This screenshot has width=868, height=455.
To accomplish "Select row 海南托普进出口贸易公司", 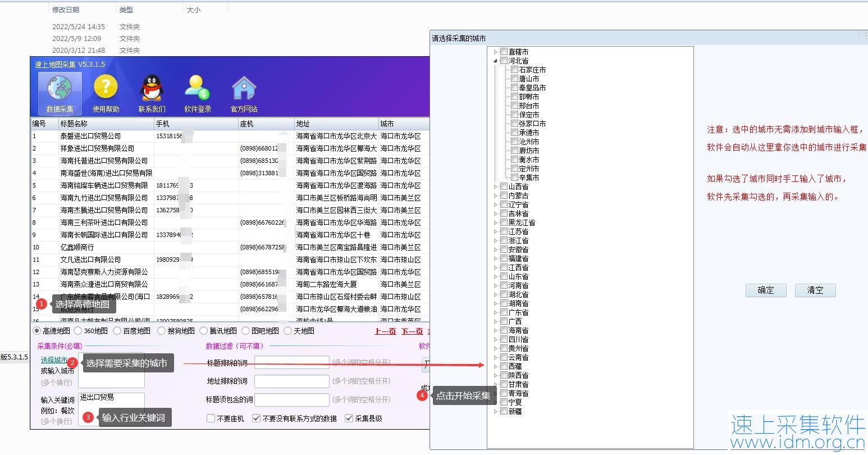I will tap(230, 161).
